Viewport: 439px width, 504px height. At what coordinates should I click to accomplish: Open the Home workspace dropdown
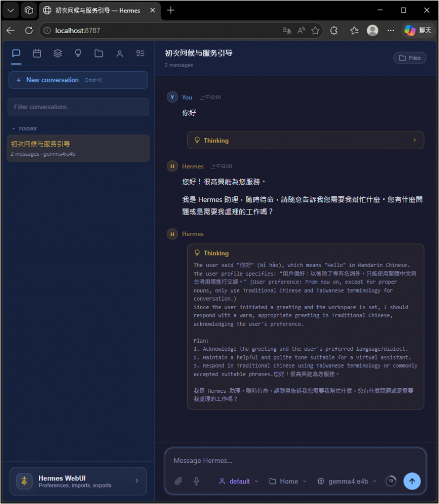pos(288,481)
